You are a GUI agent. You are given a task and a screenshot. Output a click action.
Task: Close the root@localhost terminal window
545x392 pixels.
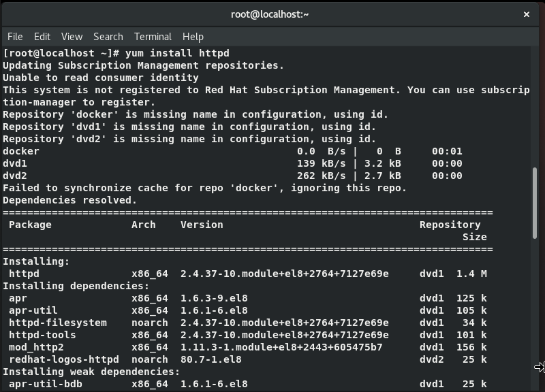(527, 14)
